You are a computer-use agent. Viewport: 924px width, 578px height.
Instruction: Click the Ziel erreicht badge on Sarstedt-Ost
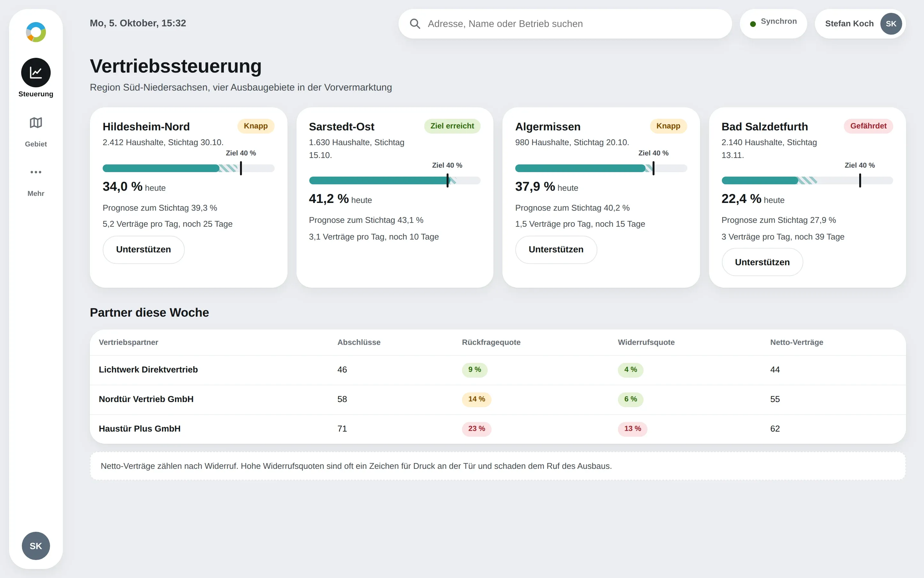(452, 126)
